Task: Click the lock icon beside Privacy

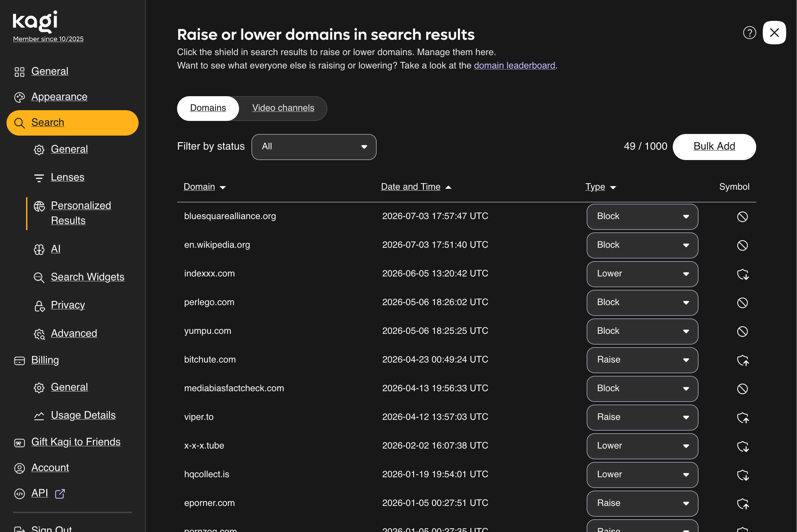Action: [39, 306]
